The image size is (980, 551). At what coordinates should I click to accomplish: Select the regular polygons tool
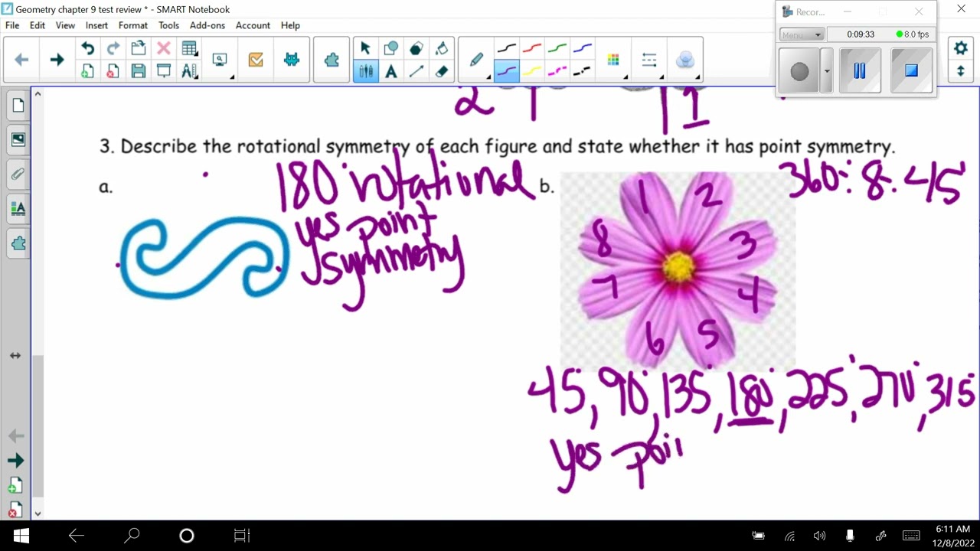pyautogui.click(x=416, y=49)
